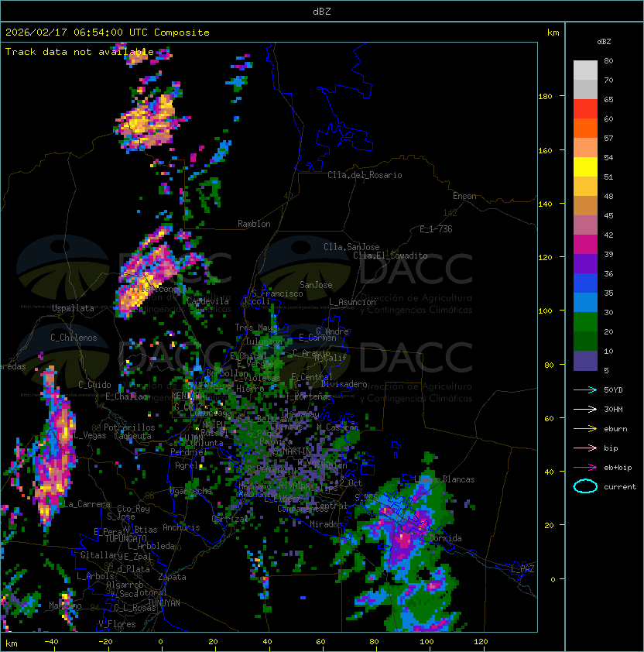Click the 'Encon' map label
Image resolution: width=644 pixels, height=652 pixels.
tap(464, 196)
